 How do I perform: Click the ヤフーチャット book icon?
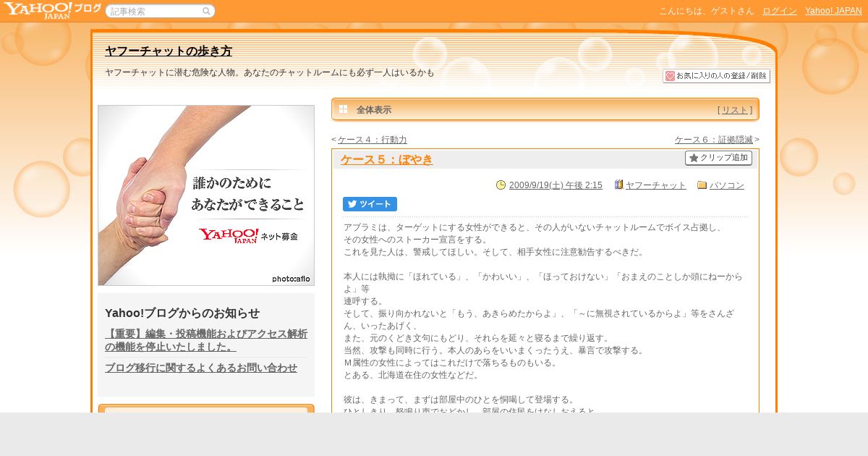tap(618, 185)
